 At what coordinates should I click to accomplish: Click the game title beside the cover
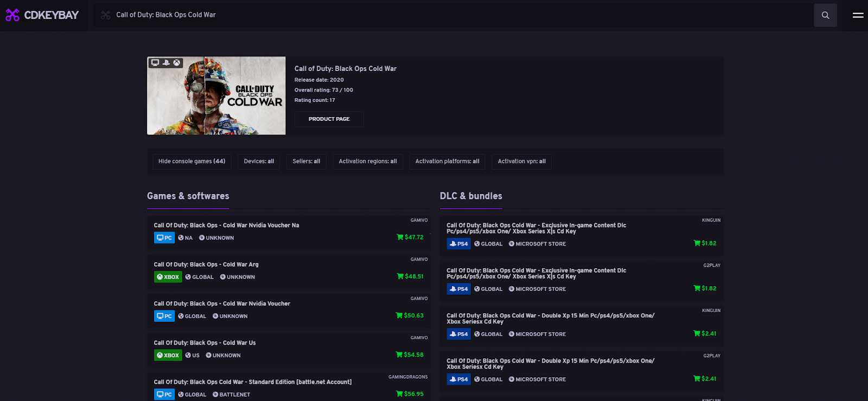(346, 69)
